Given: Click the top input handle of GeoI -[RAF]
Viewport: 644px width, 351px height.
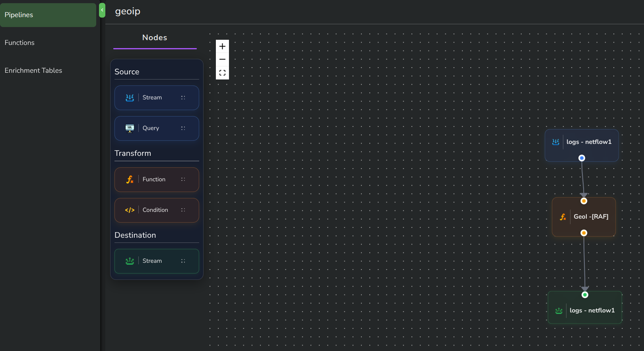Looking at the screenshot, I should coord(584,201).
